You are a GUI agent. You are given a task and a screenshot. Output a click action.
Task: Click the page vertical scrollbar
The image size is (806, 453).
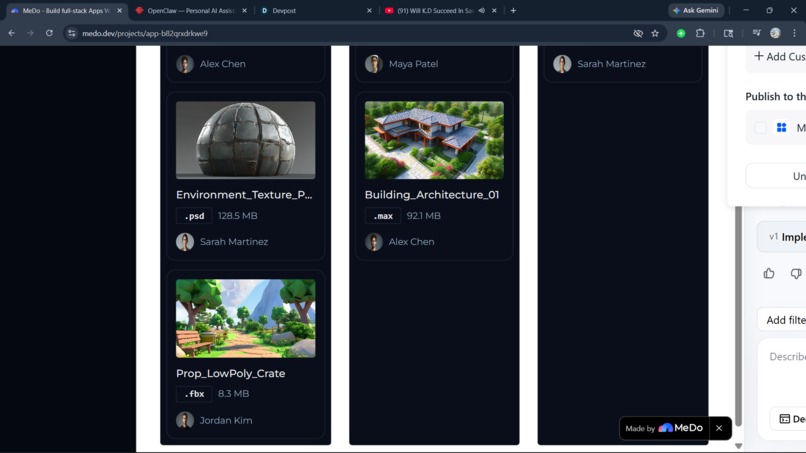(x=738, y=316)
